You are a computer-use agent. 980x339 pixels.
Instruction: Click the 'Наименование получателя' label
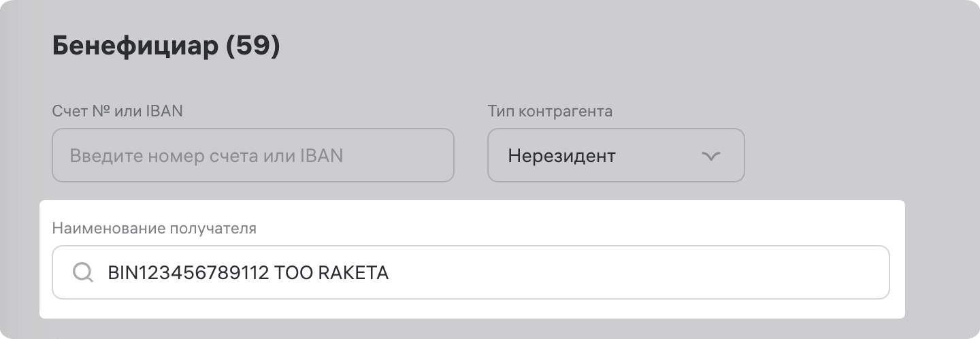(x=154, y=228)
